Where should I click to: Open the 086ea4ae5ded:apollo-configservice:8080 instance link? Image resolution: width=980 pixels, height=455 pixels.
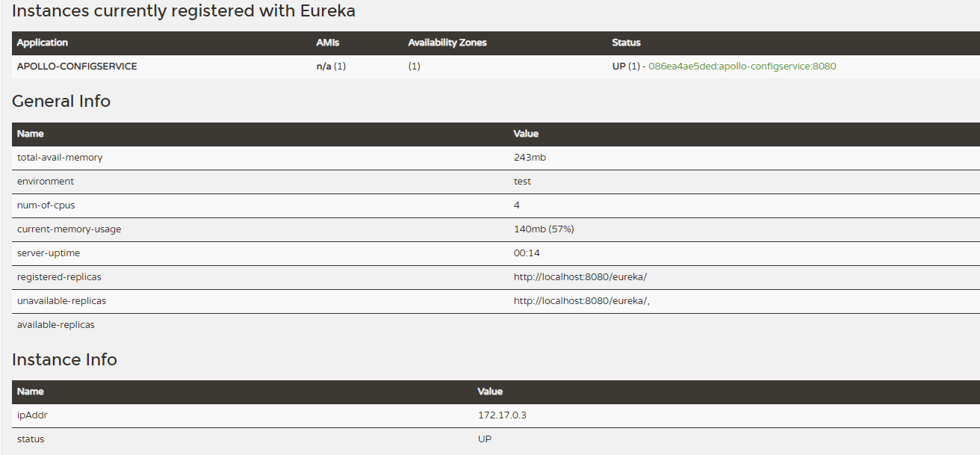tap(742, 66)
